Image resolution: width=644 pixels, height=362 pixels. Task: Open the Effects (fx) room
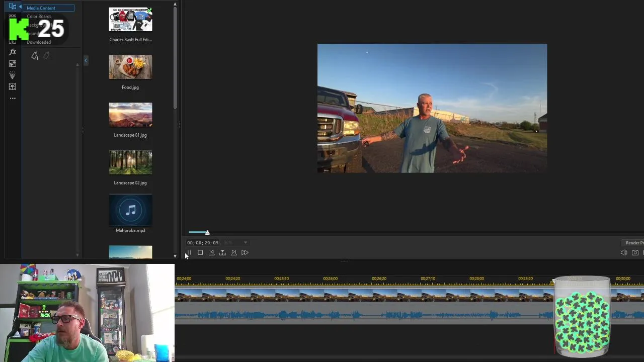pyautogui.click(x=13, y=52)
